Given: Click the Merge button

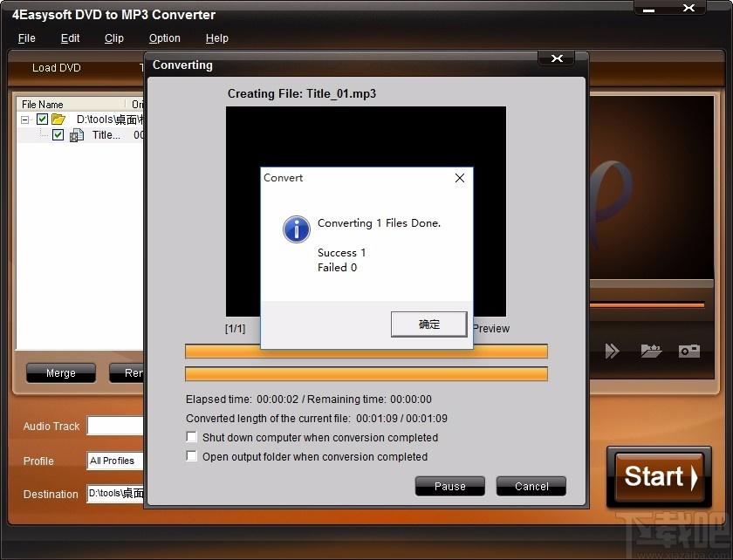Looking at the screenshot, I should click(x=61, y=373).
